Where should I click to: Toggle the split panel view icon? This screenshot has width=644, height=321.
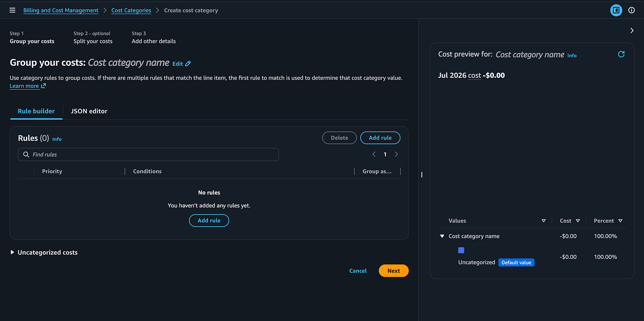pos(616,10)
